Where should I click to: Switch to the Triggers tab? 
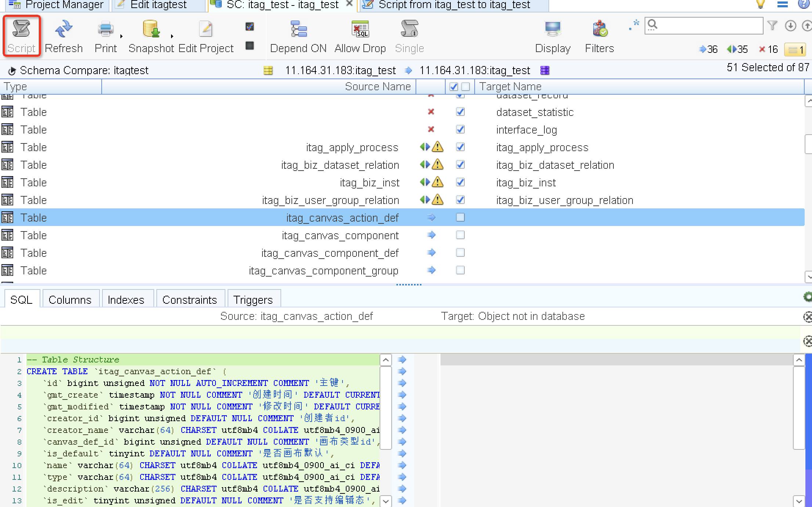[x=253, y=300]
